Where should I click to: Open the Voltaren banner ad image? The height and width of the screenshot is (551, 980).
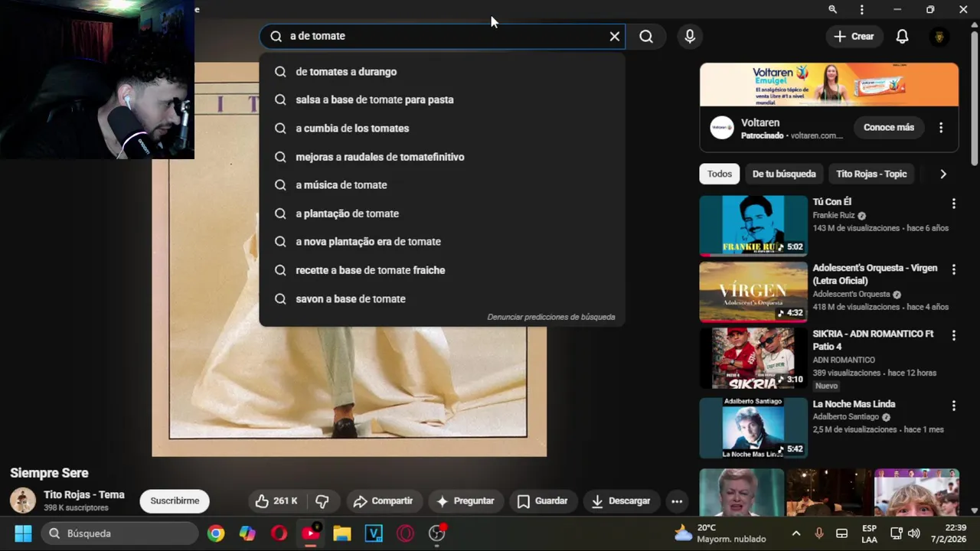point(828,84)
